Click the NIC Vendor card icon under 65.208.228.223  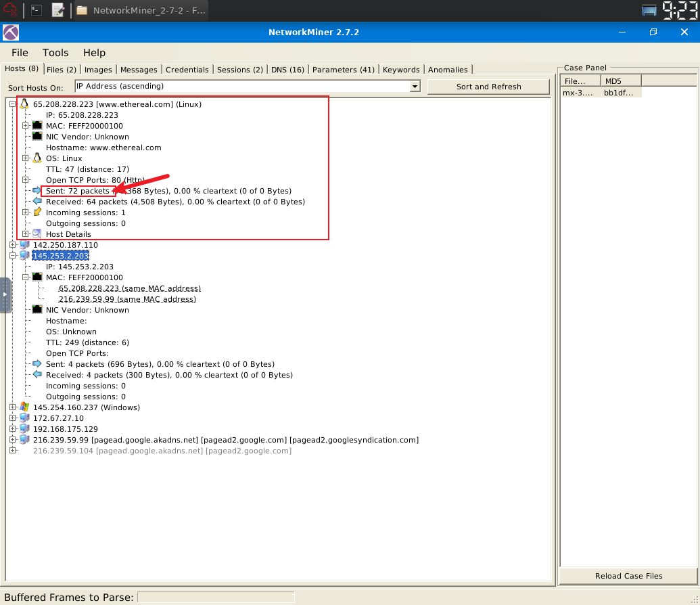[x=37, y=136]
